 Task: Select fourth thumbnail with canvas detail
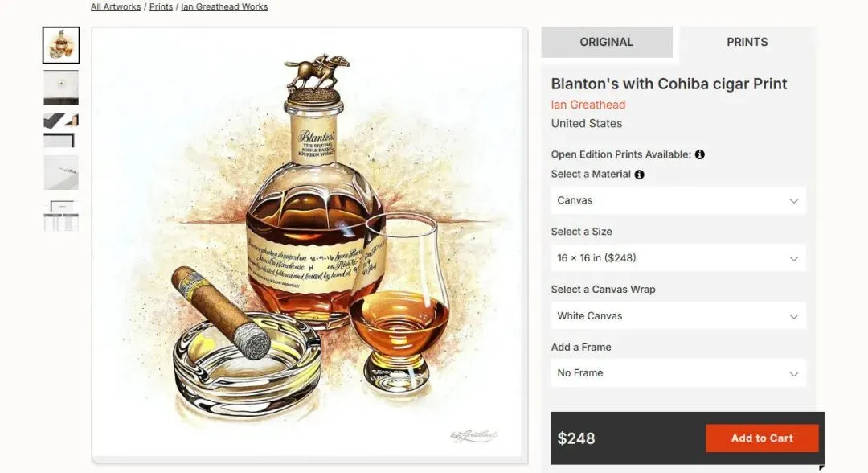coord(61,173)
